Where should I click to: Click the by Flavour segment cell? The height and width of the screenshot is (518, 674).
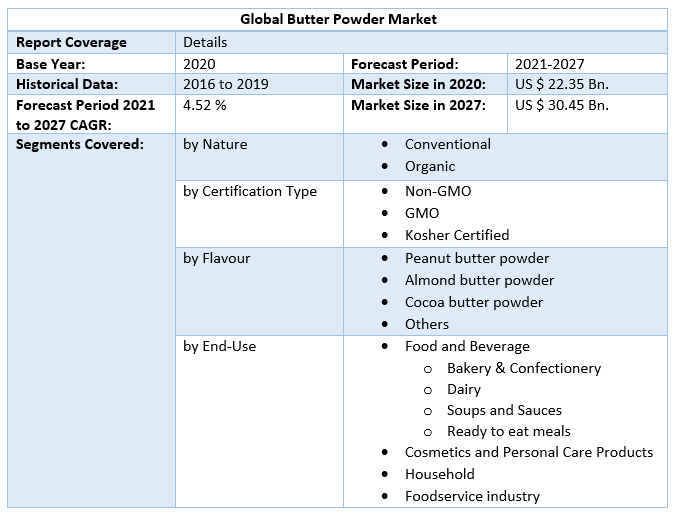coord(218,258)
